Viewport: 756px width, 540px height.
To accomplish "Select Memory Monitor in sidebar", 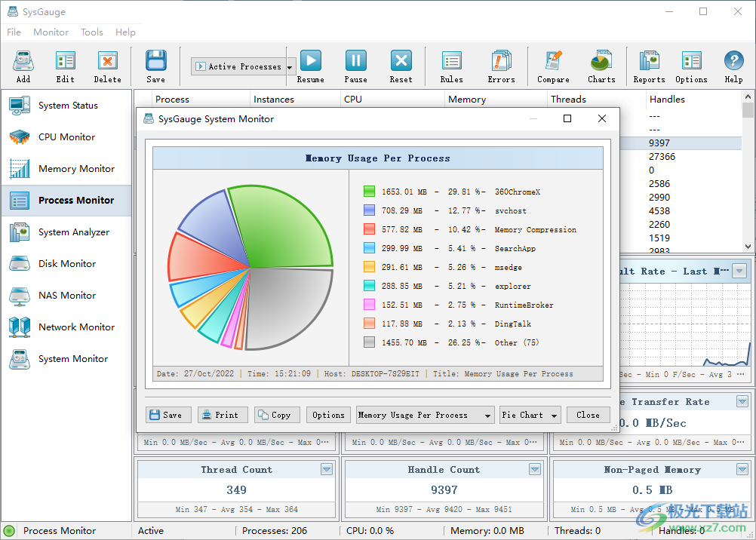I will point(66,169).
